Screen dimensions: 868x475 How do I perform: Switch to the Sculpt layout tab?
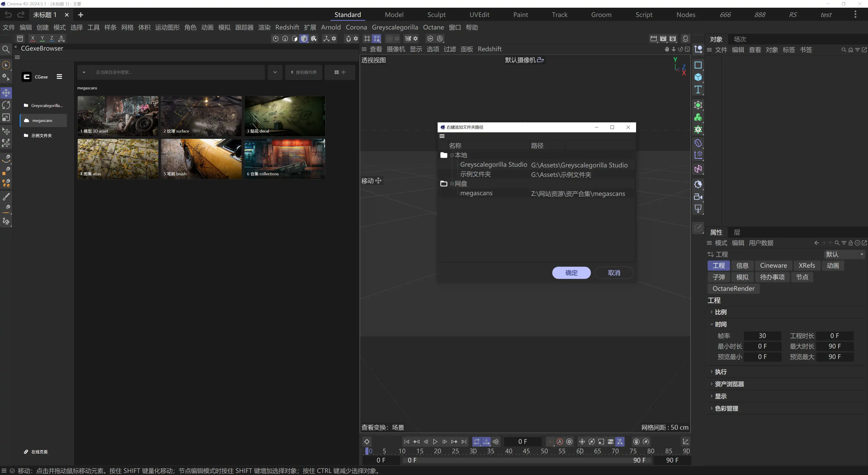[436, 14]
